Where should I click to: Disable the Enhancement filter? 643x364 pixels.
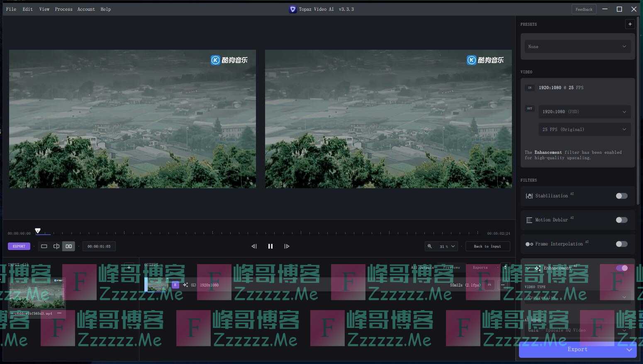pyautogui.click(x=621, y=268)
